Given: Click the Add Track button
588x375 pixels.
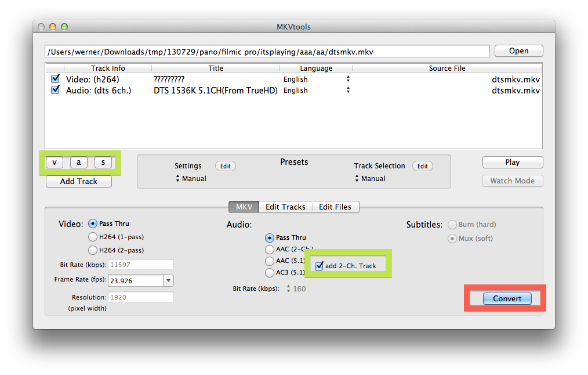Looking at the screenshot, I should coord(79,181).
